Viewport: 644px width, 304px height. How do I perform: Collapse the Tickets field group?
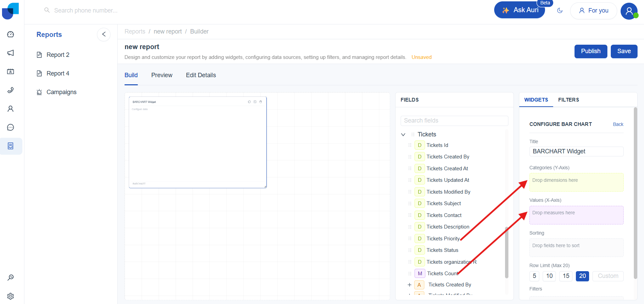click(403, 135)
